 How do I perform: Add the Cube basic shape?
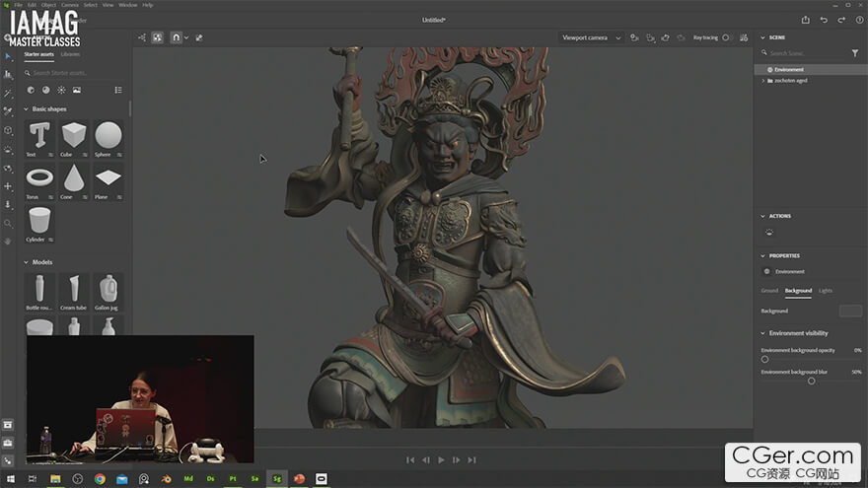pos(74,139)
